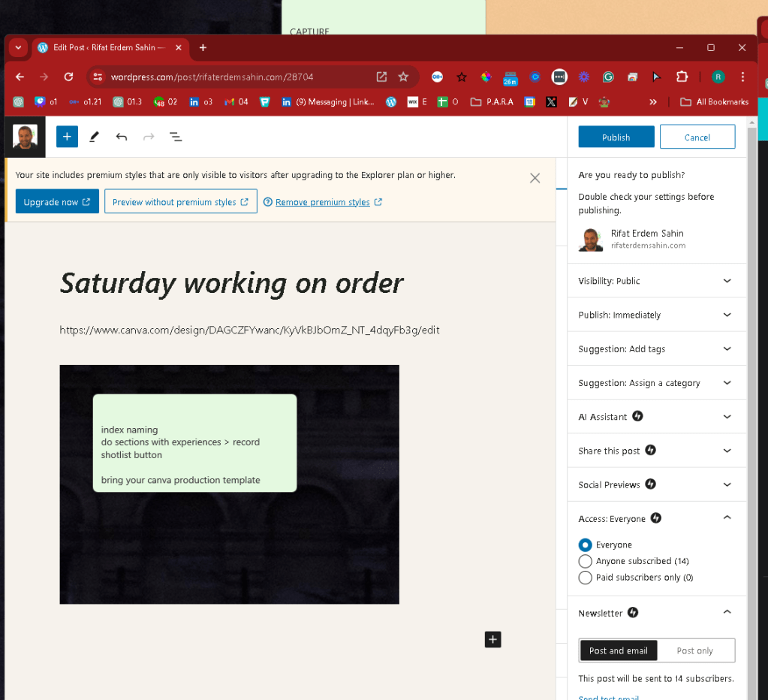Collapse the Access: Everyone panel

click(x=656, y=518)
